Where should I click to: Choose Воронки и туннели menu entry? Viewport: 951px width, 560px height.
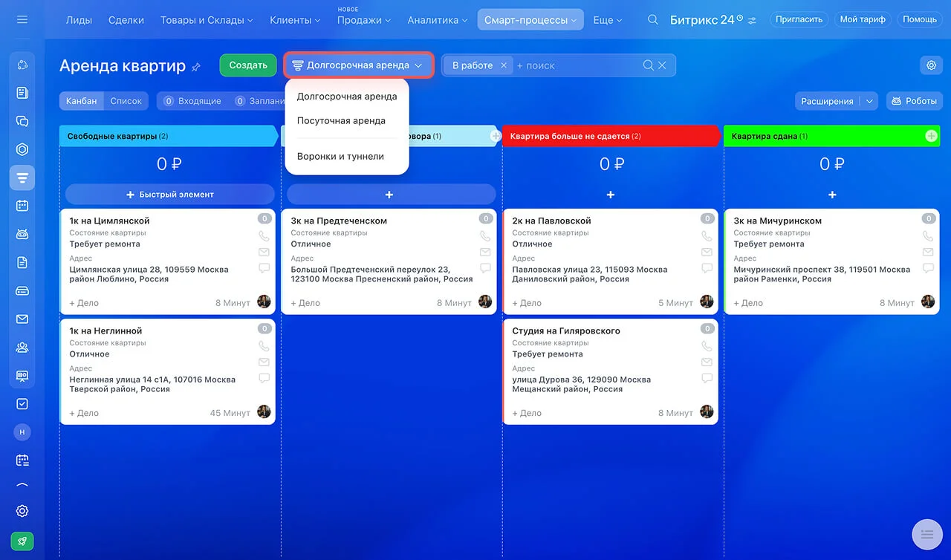340,157
